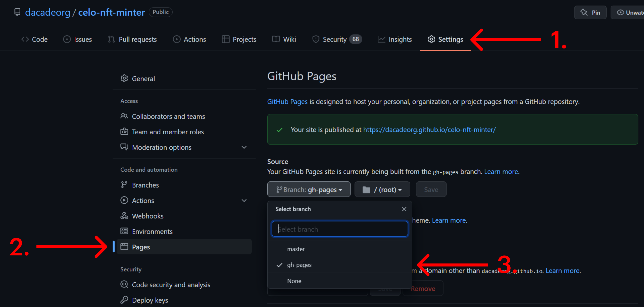Click the Select branch filter field
644x307 pixels.
tap(340, 229)
